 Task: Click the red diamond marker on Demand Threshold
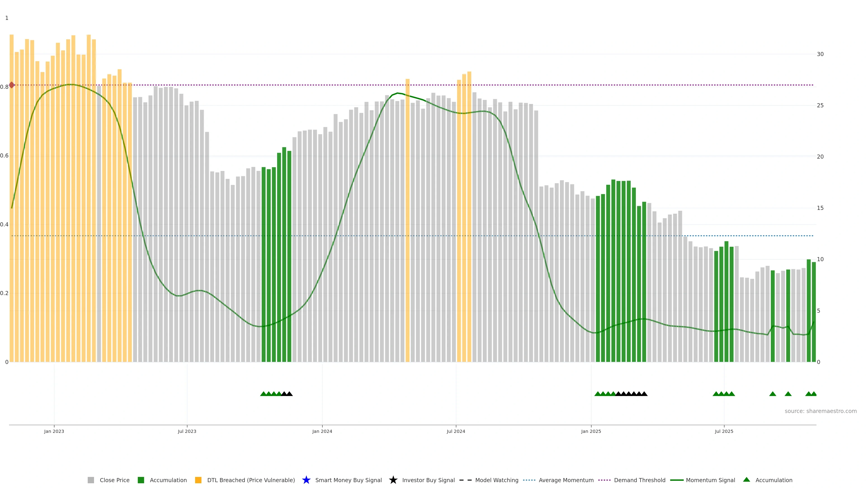coord(12,85)
